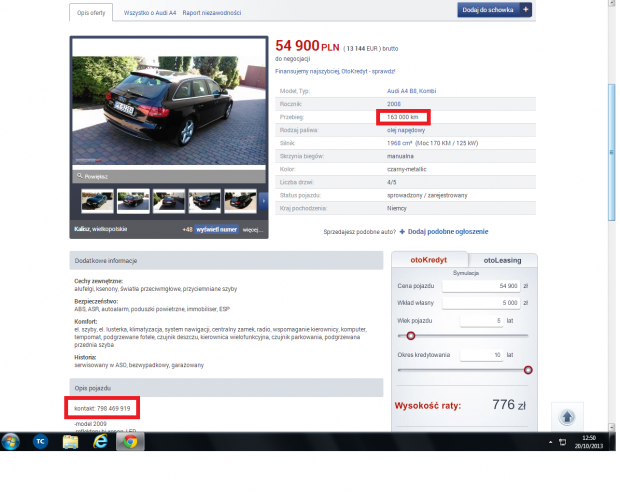Click the Windows Start button
620x494 pixels.
tap(14, 441)
